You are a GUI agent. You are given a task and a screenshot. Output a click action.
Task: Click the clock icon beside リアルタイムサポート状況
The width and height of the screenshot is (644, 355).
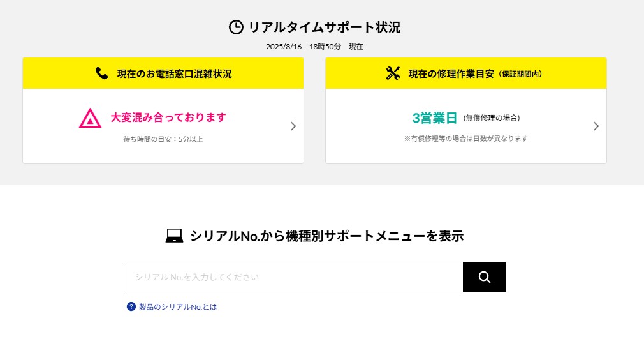(x=236, y=27)
